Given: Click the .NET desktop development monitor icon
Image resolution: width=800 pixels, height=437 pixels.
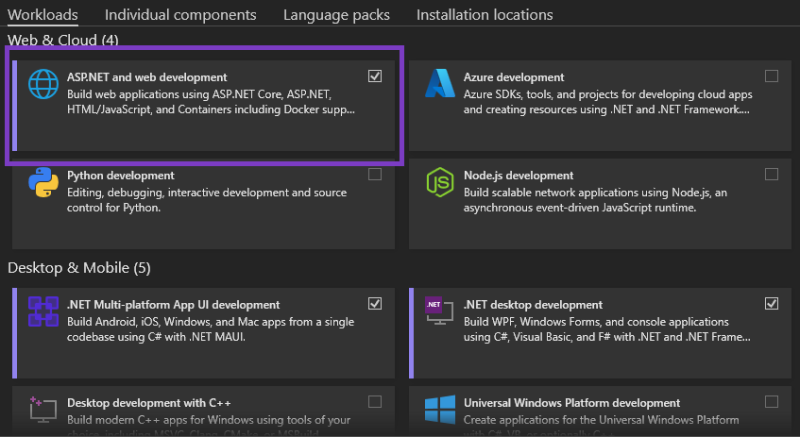Looking at the screenshot, I should point(439,311).
